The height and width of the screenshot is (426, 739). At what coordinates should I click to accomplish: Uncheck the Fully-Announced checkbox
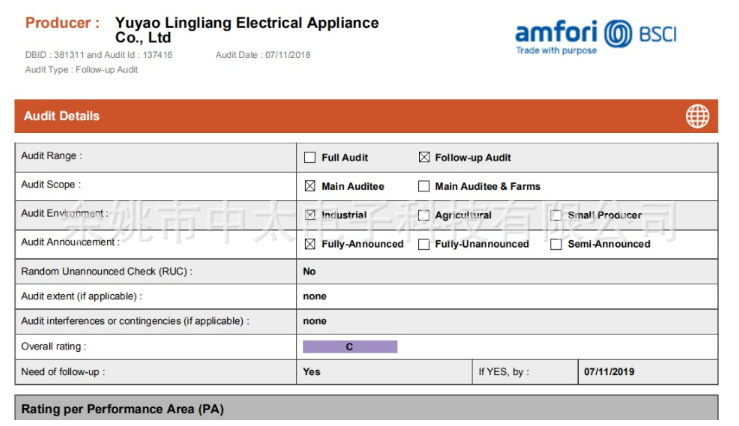310,244
